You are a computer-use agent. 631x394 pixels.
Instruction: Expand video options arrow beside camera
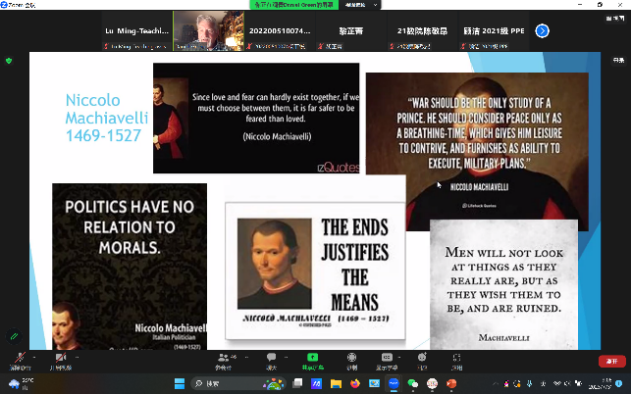click(77, 357)
